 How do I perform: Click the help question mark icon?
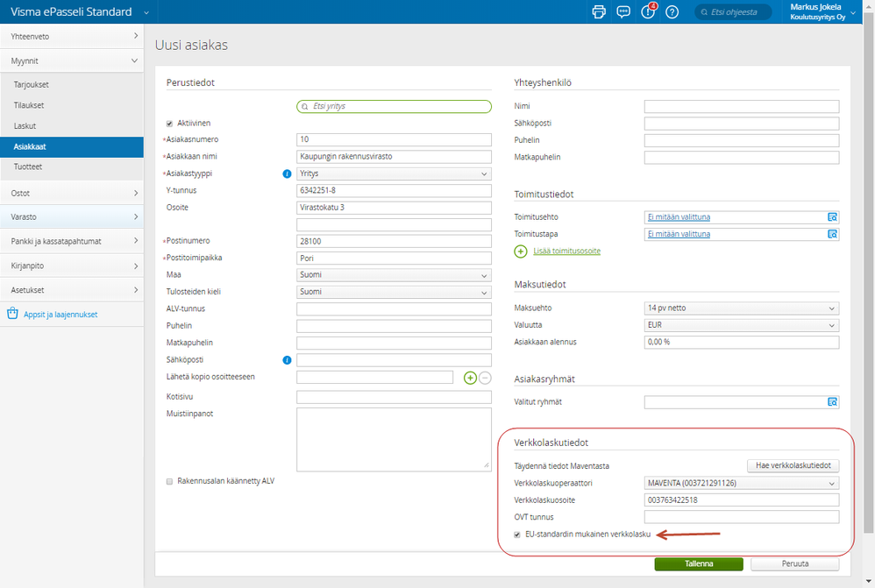[x=672, y=11]
